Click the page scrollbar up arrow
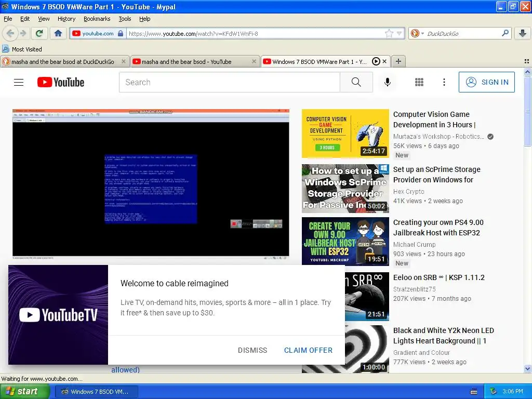This screenshot has height=399, width=532. [527, 72]
